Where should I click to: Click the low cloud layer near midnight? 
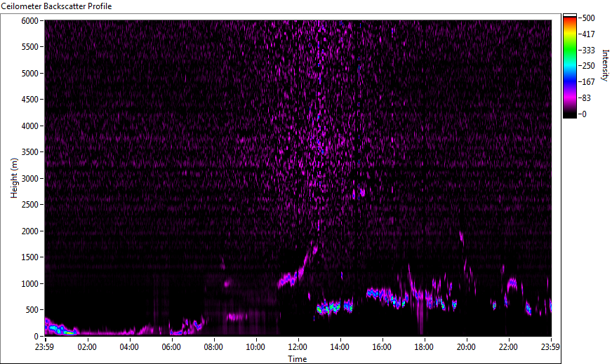(60, 328)
